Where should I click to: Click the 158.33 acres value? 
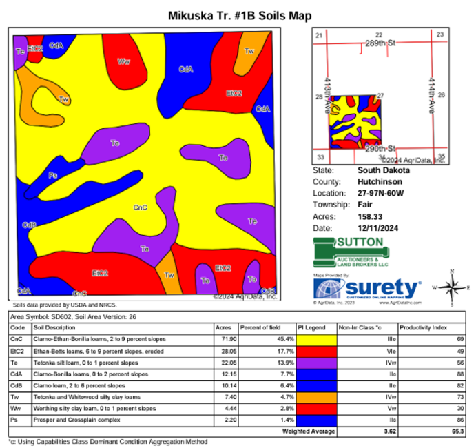tap(370, 217)
